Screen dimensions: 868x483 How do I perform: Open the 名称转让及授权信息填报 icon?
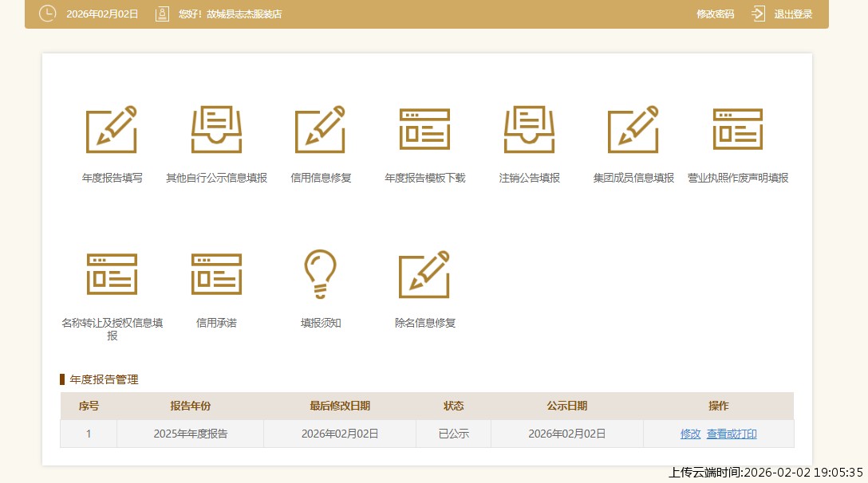tap(112, 274)
